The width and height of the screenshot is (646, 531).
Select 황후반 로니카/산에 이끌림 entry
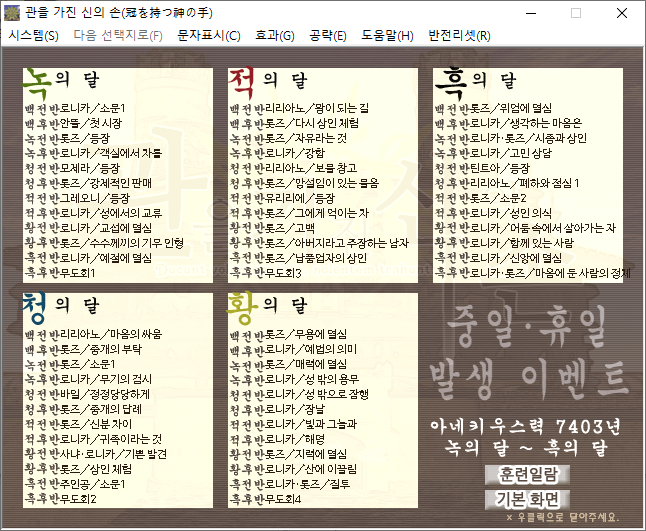(x=293, y=469)
